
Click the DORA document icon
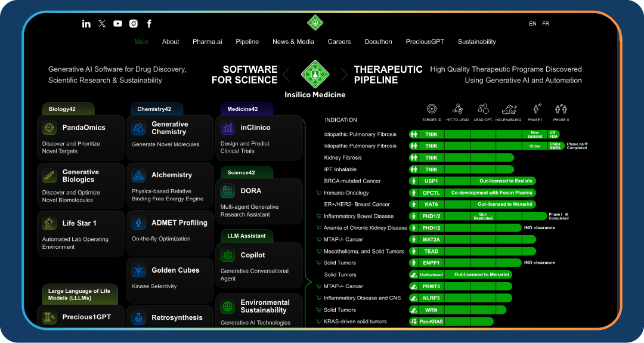pyautogui.click(x=228, y=191)
